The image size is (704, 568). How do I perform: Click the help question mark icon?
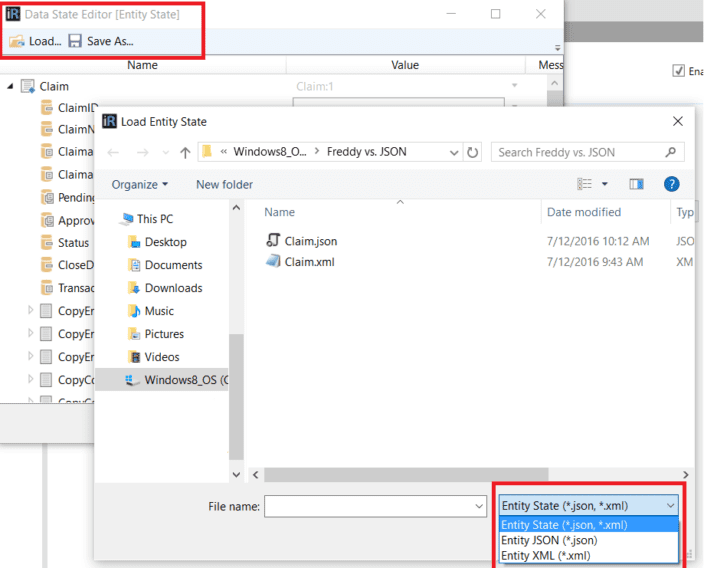(672, 184)
